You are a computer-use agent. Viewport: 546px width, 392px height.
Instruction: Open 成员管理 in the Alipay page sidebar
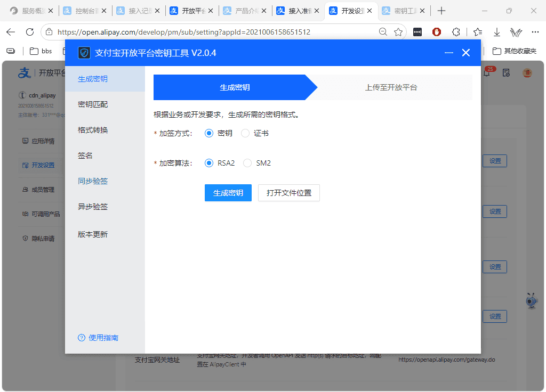coord(38,190)
